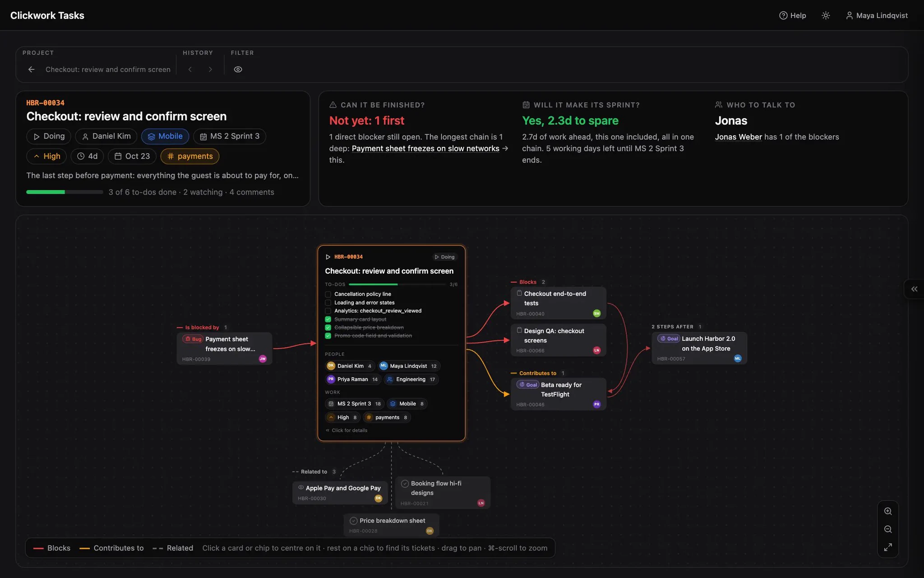Open Payment sheet freezes on slow networks link
Viewport: 924px width, 578px height.
[x=425, y=149]
